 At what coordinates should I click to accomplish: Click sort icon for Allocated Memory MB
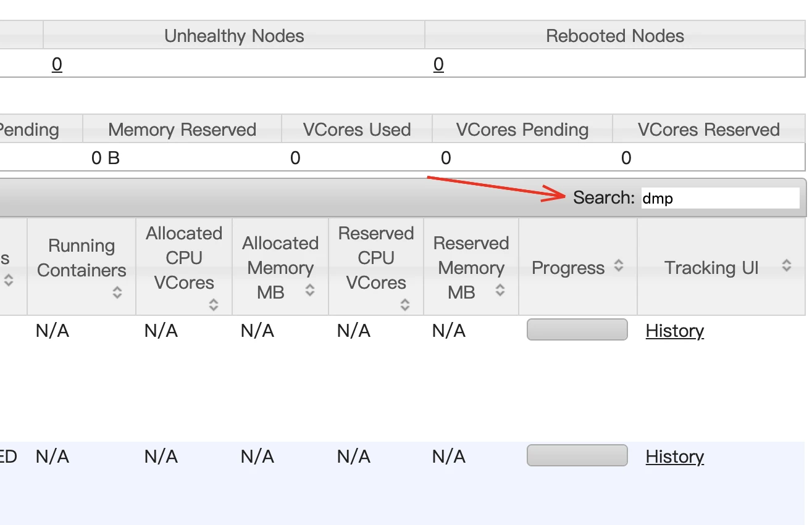click(x=310, y=290)
